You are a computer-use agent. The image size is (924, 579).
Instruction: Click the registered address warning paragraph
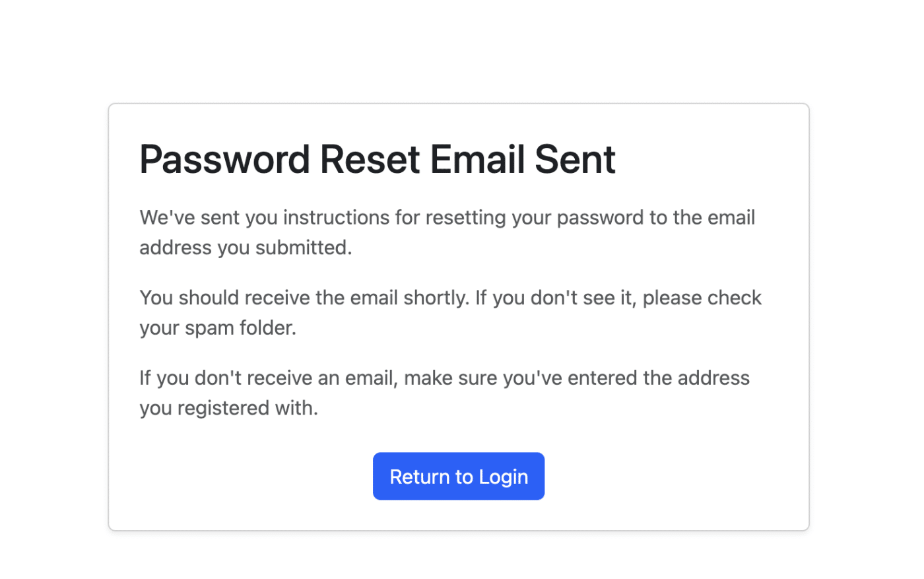(444, 392)
